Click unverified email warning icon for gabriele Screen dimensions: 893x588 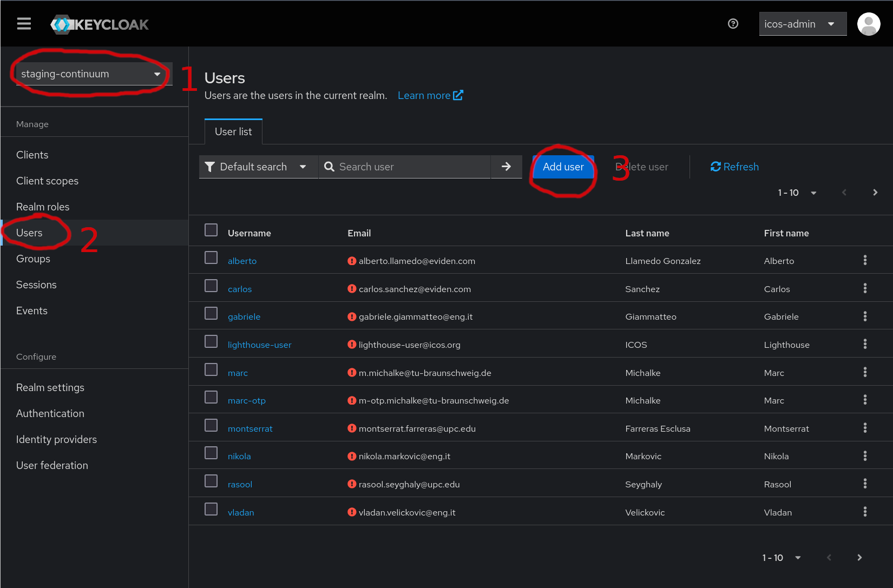352,316
